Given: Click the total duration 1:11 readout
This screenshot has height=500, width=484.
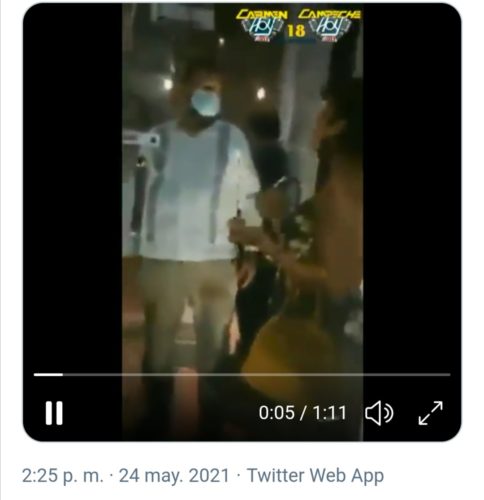Looking at the screenshot, I should tap(330, 413).
